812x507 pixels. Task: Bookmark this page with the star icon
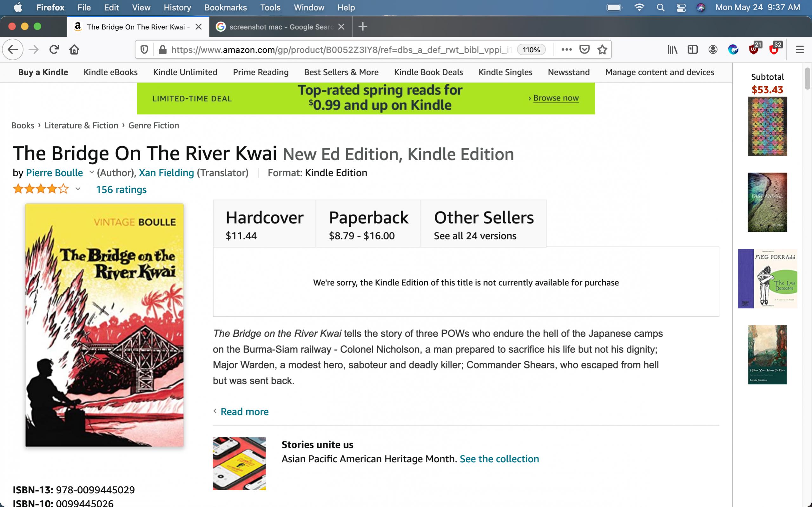click(x=602, y=50)
